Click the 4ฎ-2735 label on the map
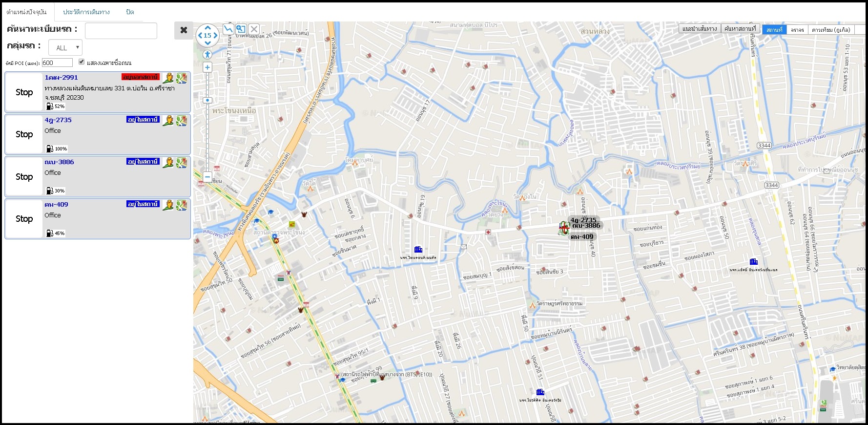The height and width of the screenshot is (425, 868). pyautogui.click(x=583, y=220)
